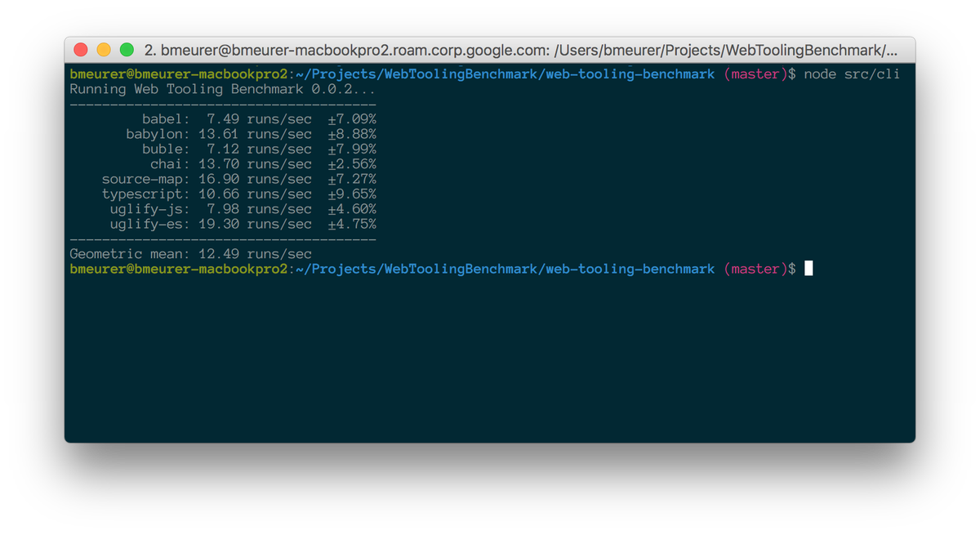Click the cursor block at the bottom prompt
This screenshot has width=980, height=535.
(808, 269)
